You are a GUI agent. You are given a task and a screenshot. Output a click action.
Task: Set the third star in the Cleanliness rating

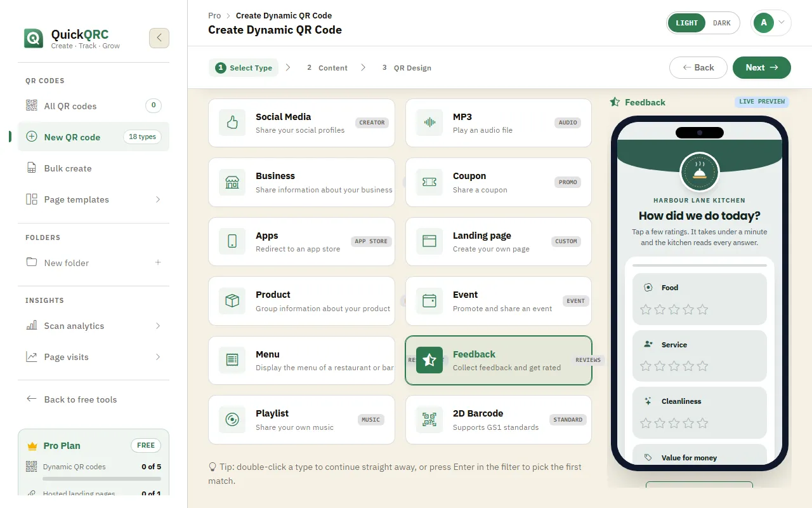(x=674, y=423)
